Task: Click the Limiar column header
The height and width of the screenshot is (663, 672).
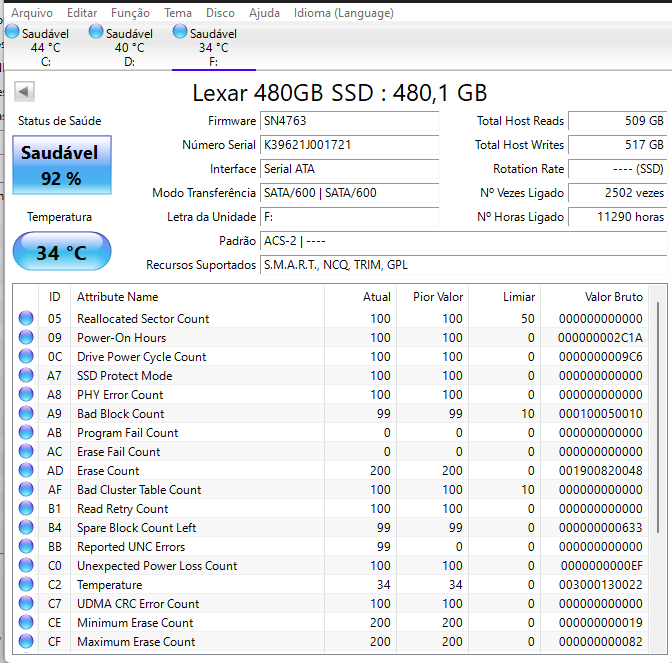Action: (505, 297)
